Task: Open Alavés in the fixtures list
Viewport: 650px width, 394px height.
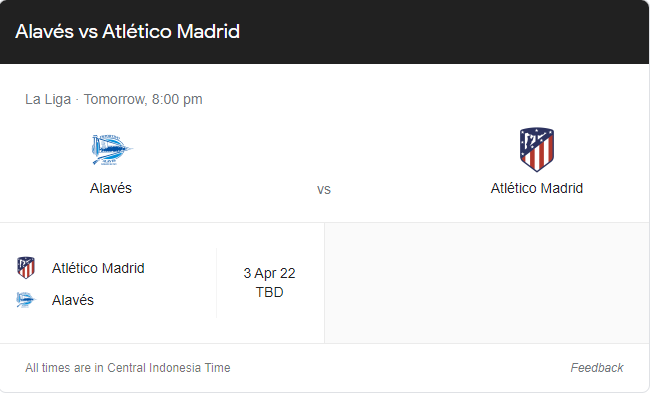Action: pos(73,300)
